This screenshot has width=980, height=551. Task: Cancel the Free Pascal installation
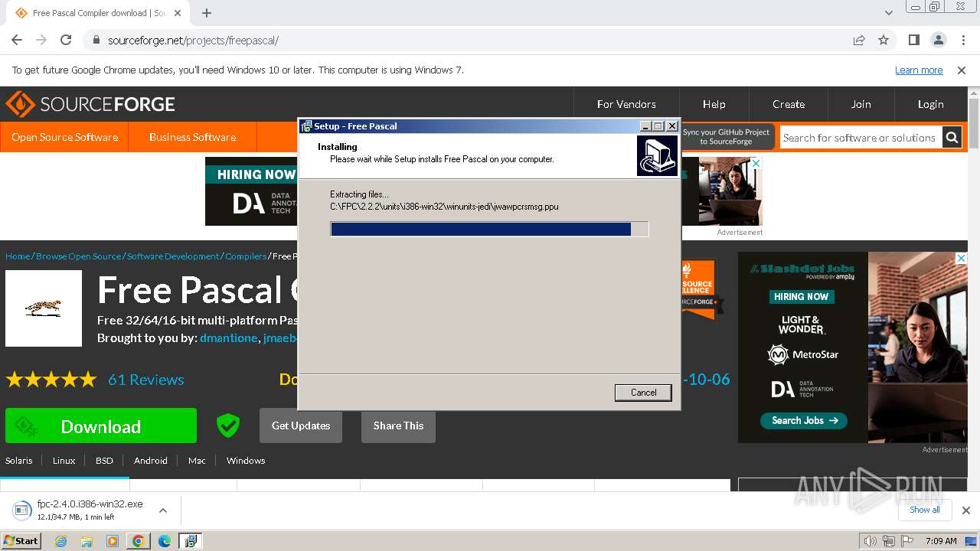pyautogui.click(x=643, y=393)
